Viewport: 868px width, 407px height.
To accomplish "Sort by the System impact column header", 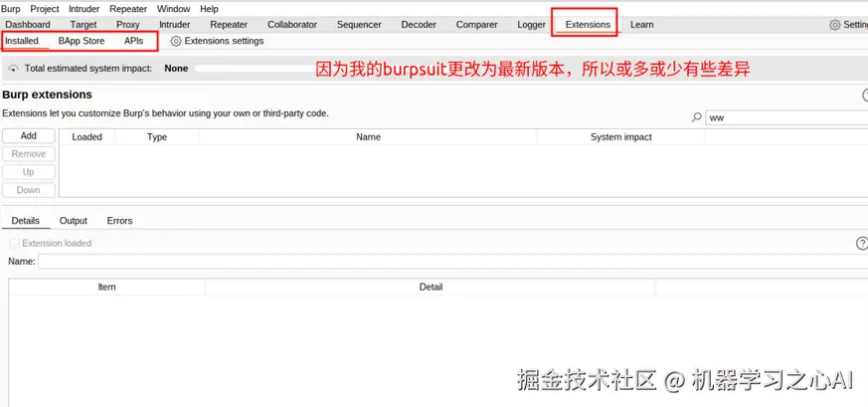I will tap(621, 136).
